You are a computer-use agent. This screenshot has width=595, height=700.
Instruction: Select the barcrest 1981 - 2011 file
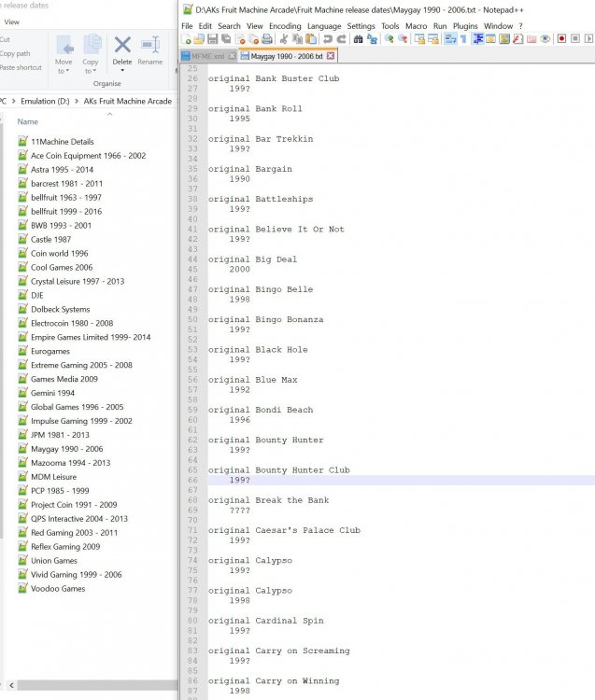pos(66,184)
